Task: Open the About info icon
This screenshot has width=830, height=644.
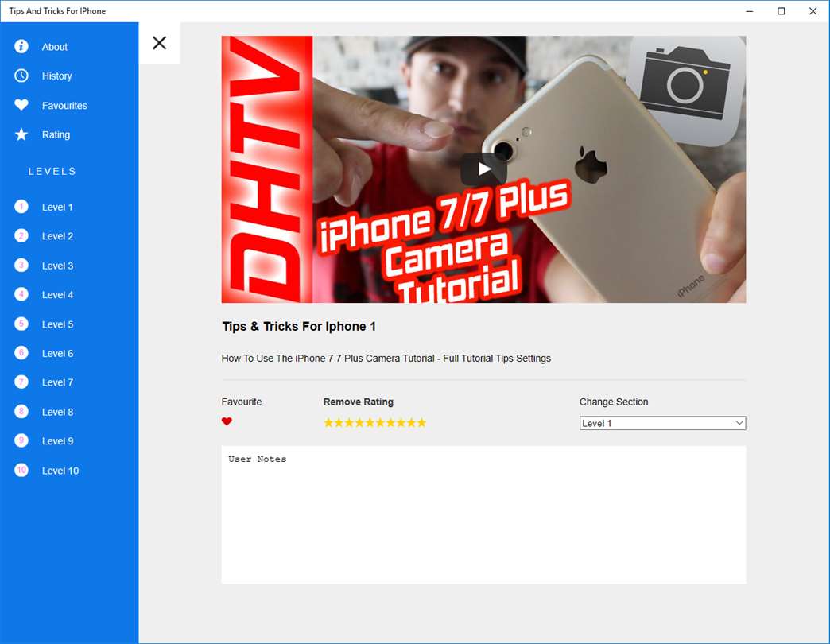Action: [x=21, y=47]
